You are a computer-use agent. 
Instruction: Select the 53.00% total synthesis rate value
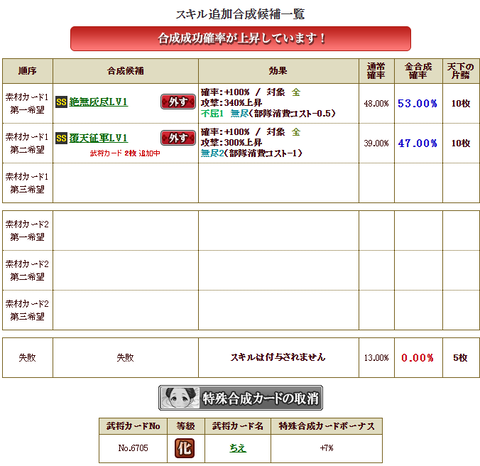(x=417, y=103)
